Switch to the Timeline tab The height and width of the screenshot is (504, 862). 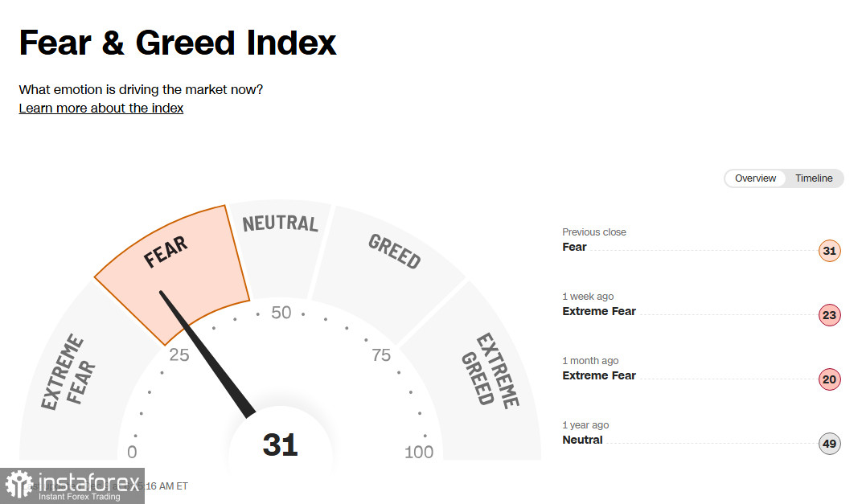click(x=814, y=178)
